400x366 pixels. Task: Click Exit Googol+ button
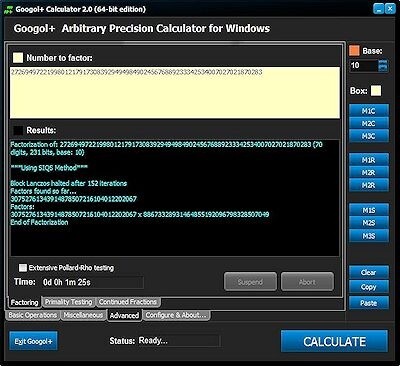click(33, 341)
